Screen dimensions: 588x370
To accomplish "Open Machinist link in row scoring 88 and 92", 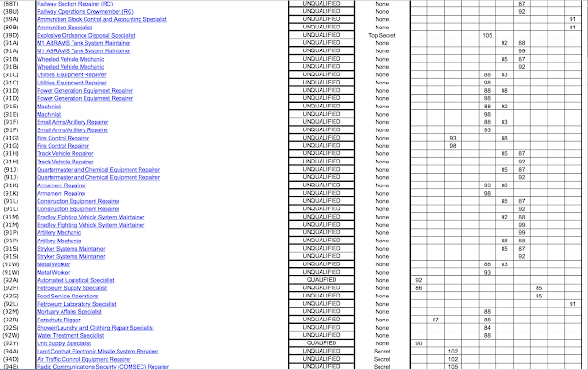I will (x=49, y=107).
